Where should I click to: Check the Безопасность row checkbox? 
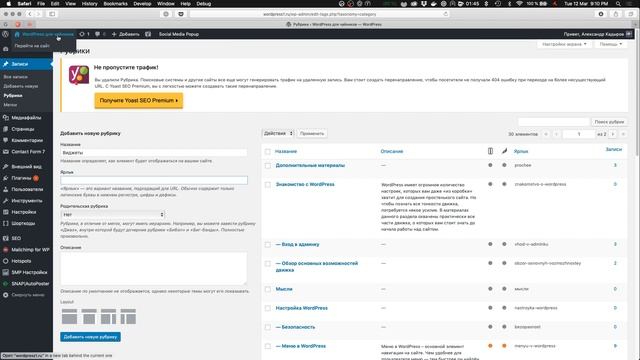tap(268, 327)
